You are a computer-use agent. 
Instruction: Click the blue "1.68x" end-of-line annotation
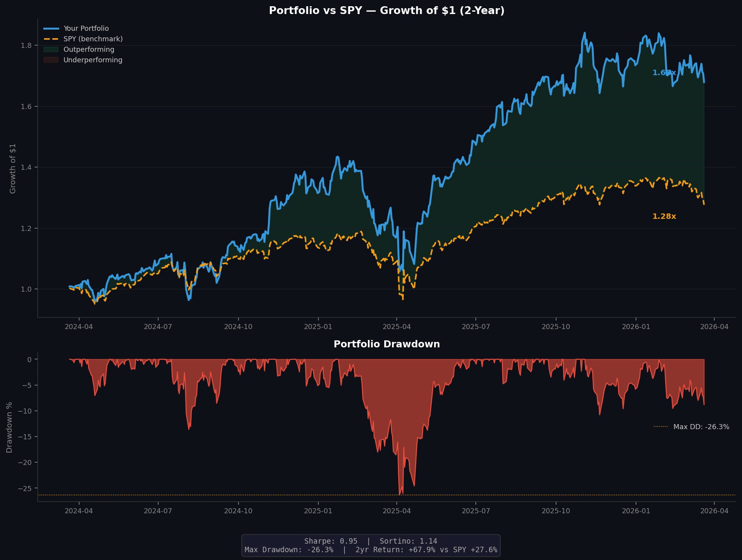(664, 73)
